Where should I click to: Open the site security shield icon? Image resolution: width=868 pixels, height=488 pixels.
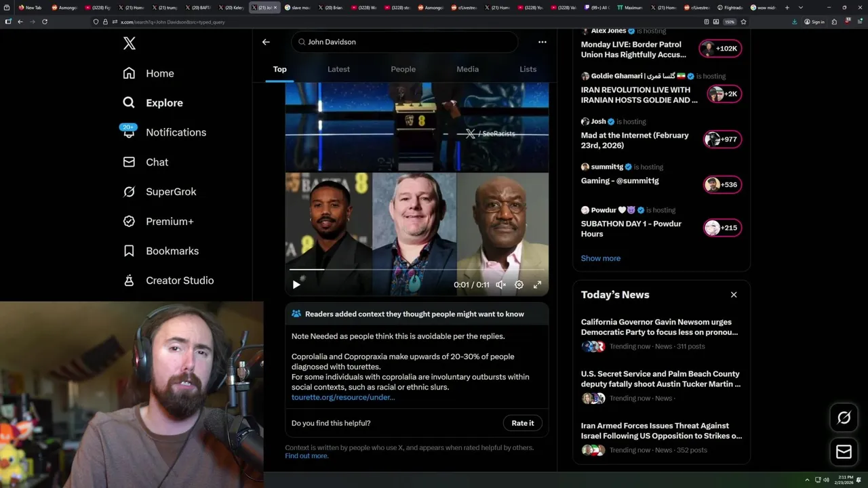pos(96,22)
